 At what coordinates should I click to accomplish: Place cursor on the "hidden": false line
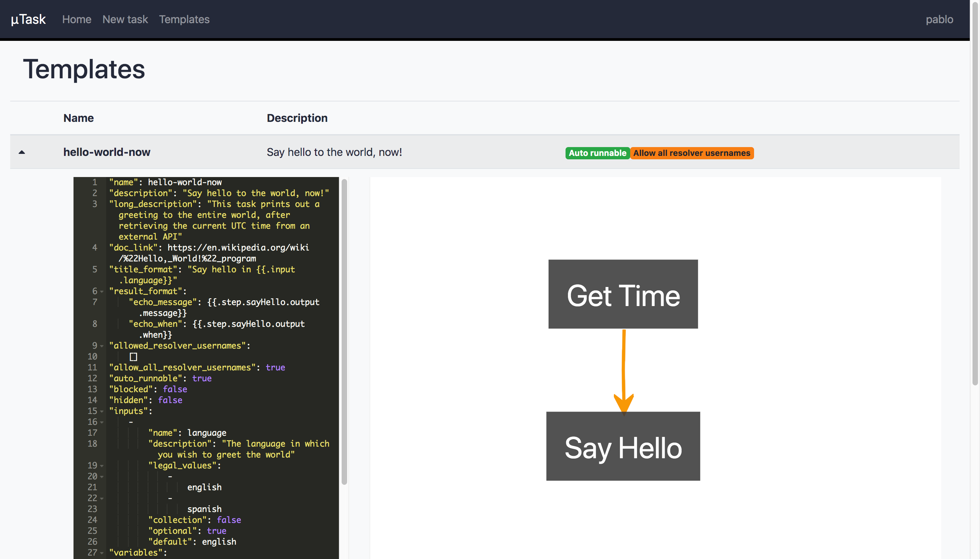145,400
